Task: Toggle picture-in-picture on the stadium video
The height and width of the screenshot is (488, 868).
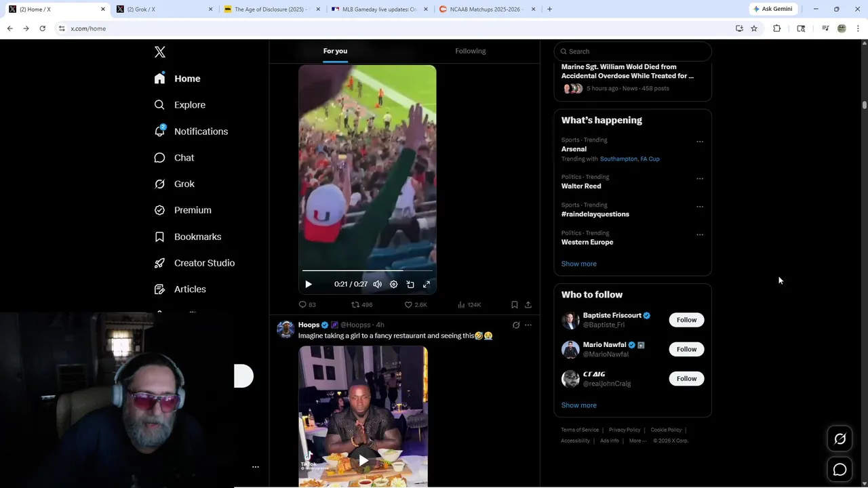Action: click(x=410, y=285)
